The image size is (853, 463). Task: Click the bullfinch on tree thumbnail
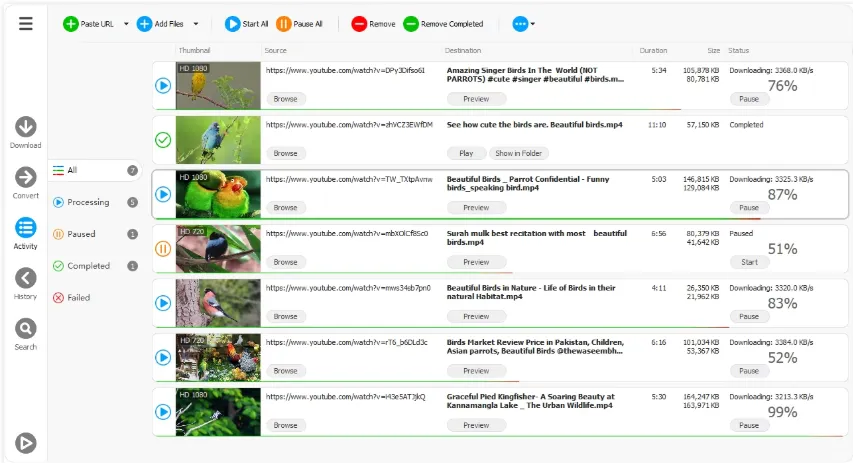pos(218,303)
